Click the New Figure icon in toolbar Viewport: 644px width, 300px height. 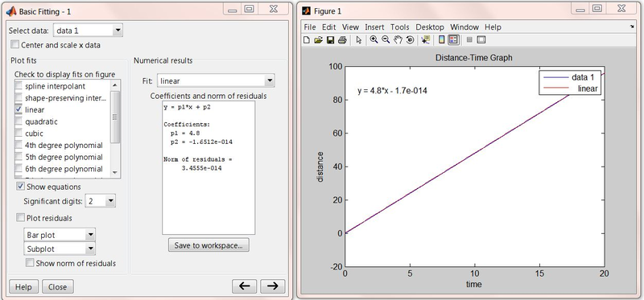pyautogui.click(x=307, y=39)
